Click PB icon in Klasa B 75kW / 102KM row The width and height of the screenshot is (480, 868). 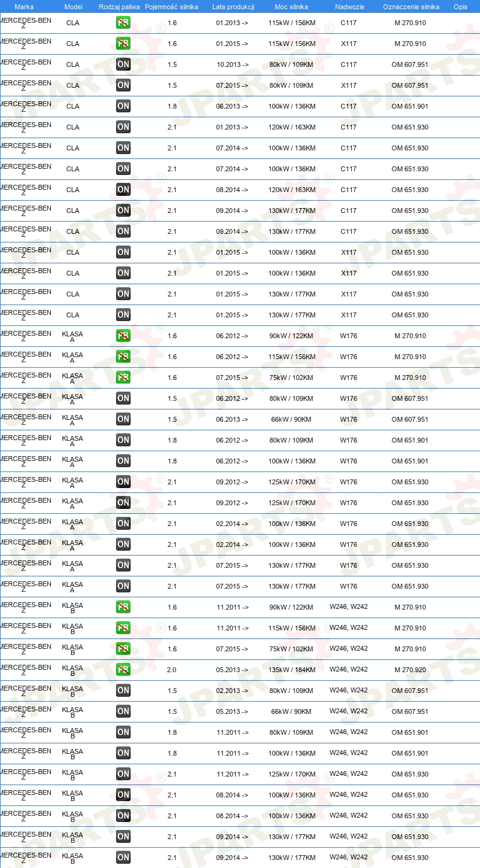pos(123,649)
